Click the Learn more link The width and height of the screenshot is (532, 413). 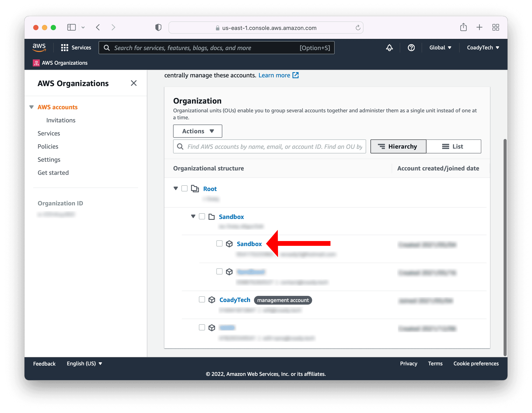click(274, 75)
